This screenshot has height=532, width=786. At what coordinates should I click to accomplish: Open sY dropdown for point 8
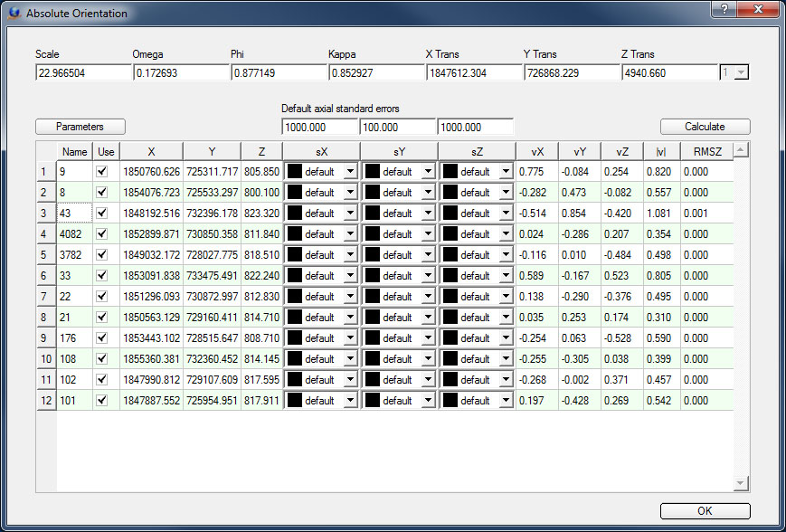coord(428,193)
